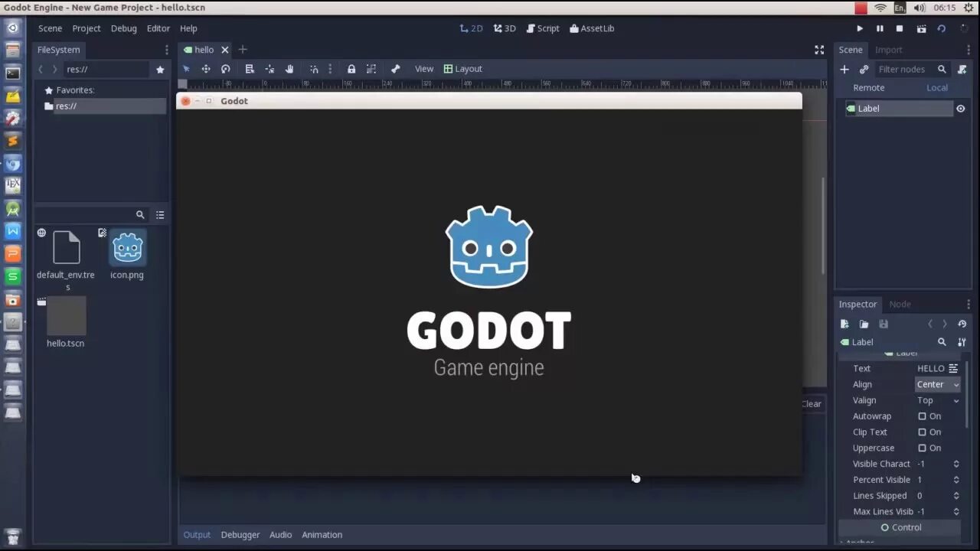
Task: Open the Import dock tab
Action: pyautogui.click(x=889, y=50)
